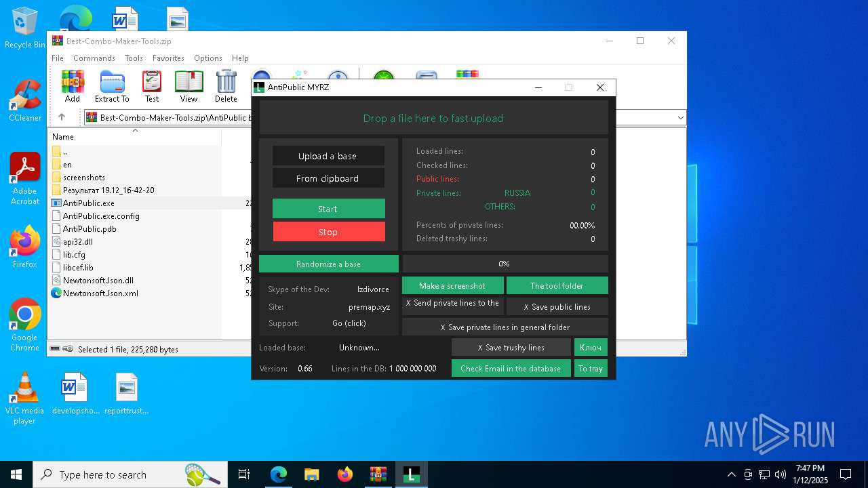Viewport: 868px width, 488px height.
Task: Click Check Email in the database button
Action: tap(511, 369)
